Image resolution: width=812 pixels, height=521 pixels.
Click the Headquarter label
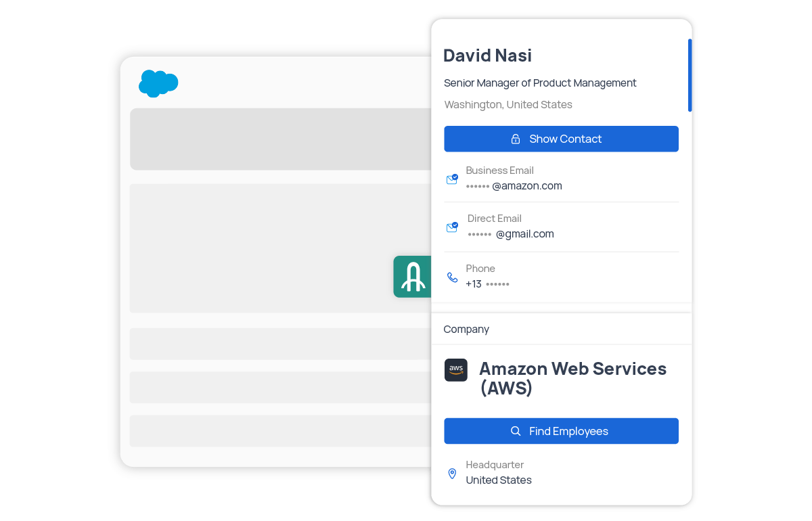point(495,465)
